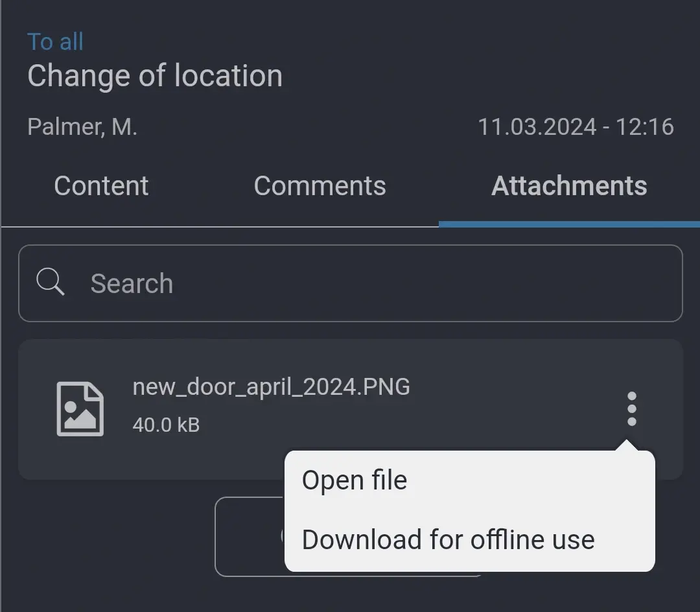
Task: Select Download for offline use
Action: pos(447,539)
